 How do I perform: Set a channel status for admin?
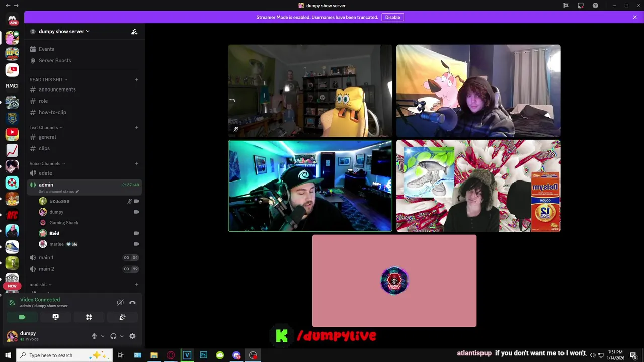[x=59, y=192]
